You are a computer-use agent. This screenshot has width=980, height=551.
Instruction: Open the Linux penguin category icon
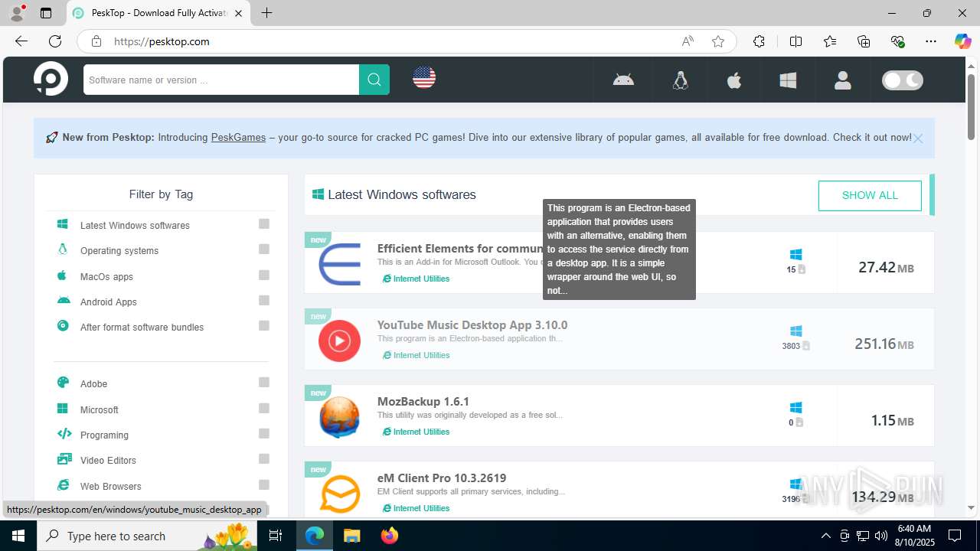[x=680, y=80]
